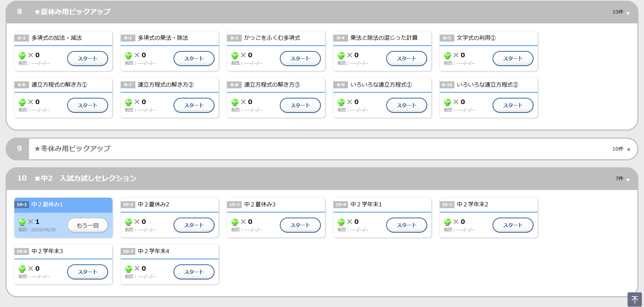Click green sprout icon for 中2夏休み3
644x307 pixels.
pyautogui.click(x=235, y=222)
